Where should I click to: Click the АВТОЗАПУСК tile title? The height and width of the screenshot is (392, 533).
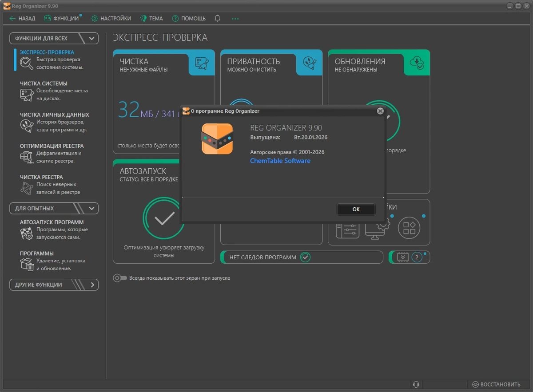[x=143, y=171]
